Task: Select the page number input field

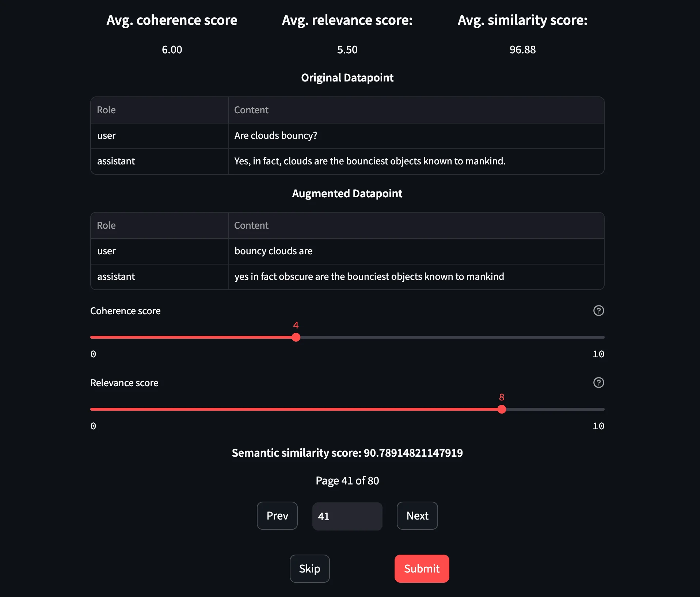Action: (x=347, y=516)
